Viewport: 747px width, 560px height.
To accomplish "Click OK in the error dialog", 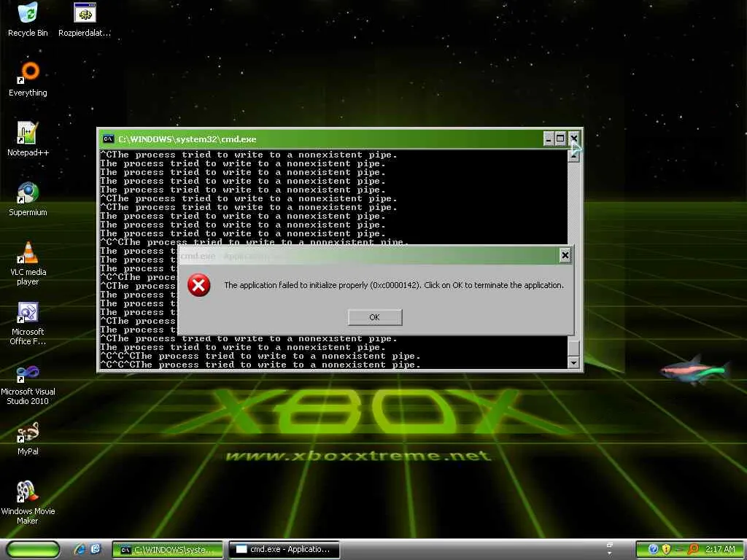I will tap(375, 317).
